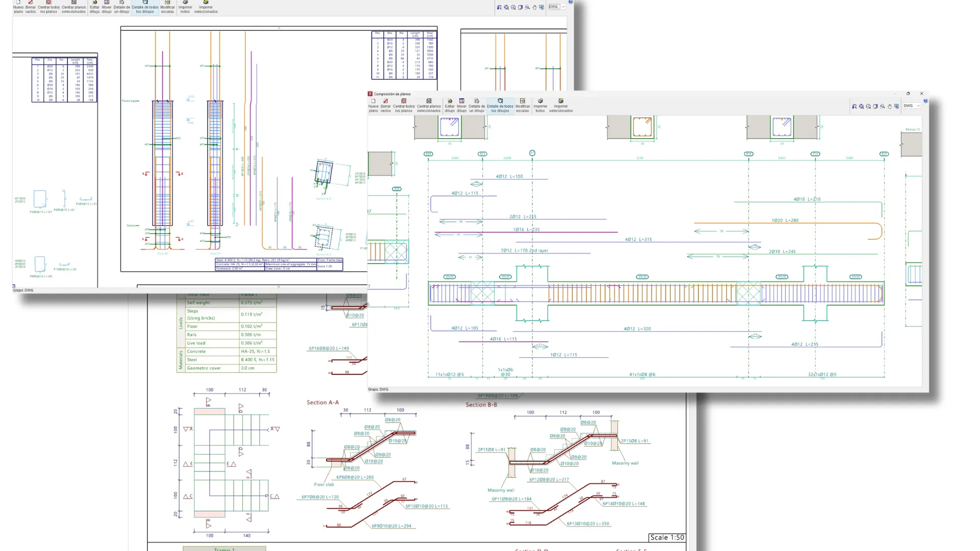Toggle Detalle de todos los dibujos, back window
The image size is (980, 551).
(145, 7)
